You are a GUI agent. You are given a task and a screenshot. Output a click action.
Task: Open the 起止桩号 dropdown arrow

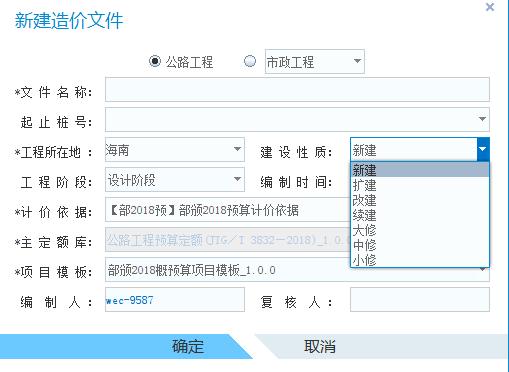(482, 119)
